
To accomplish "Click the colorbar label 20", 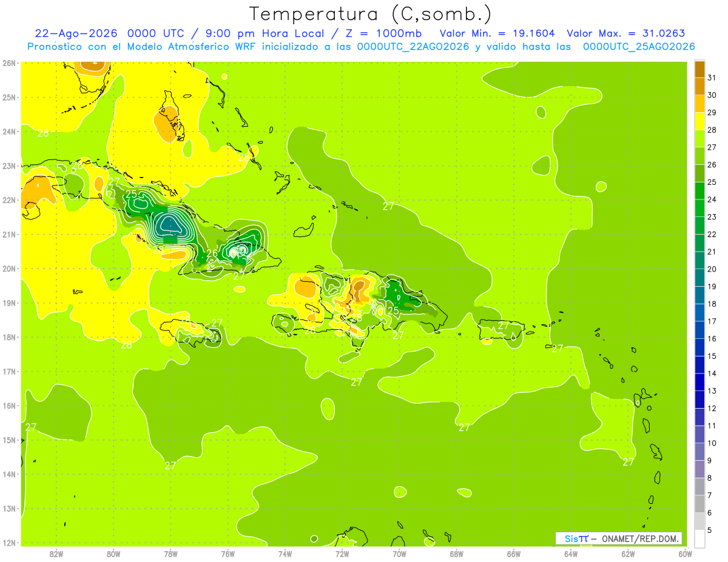I will tap(712, 269).
